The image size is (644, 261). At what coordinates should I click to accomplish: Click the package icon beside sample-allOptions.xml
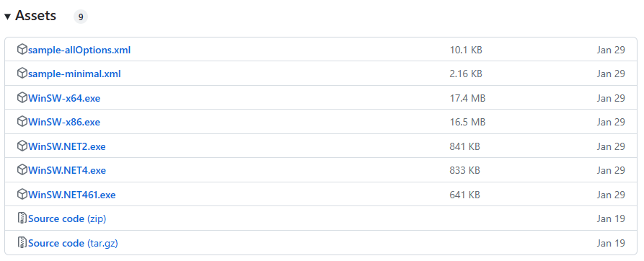click(22, 50)
